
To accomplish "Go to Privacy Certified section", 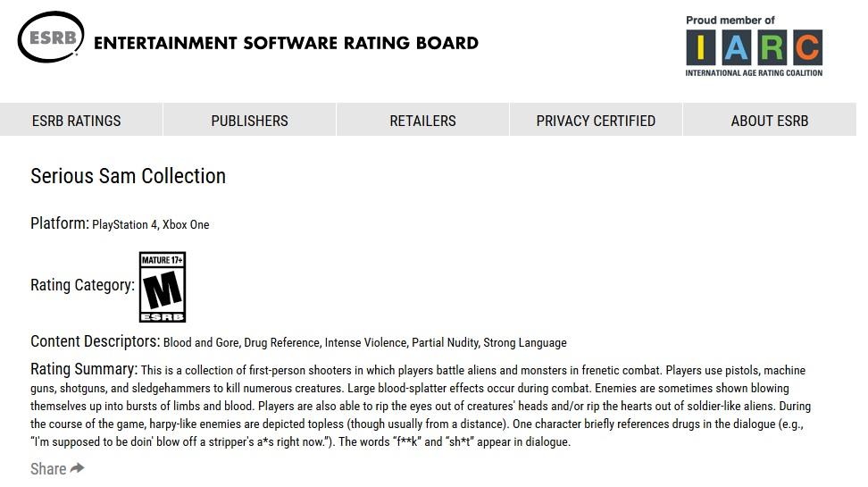I will [596, 121].
